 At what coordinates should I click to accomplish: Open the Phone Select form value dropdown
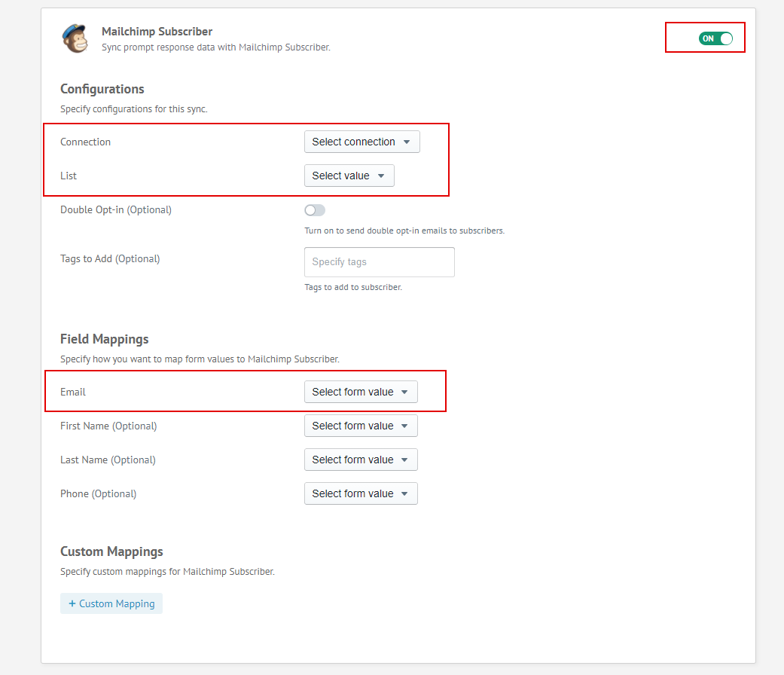pyautogui.click(x=361, y=493)
